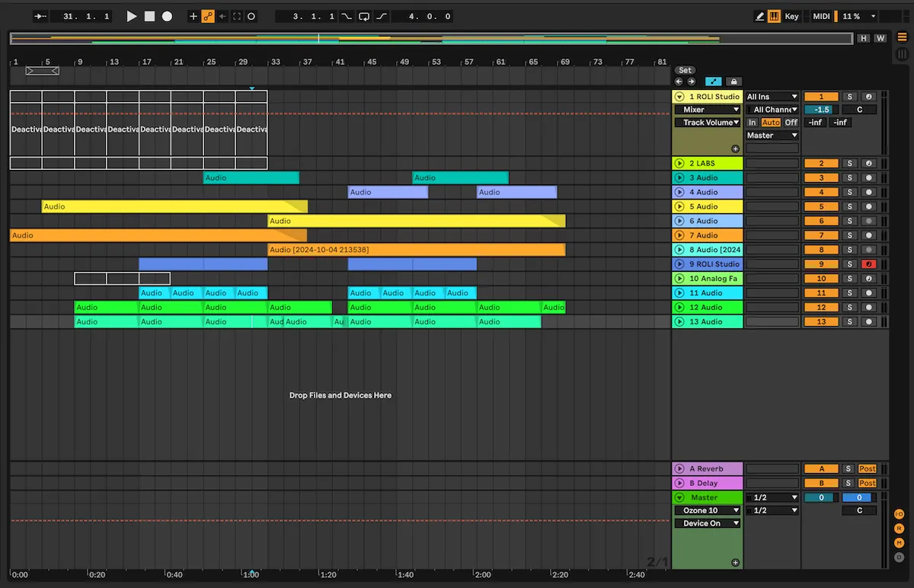Expand track 2 LABS fold triangle
914x588 pixels.
680,163
